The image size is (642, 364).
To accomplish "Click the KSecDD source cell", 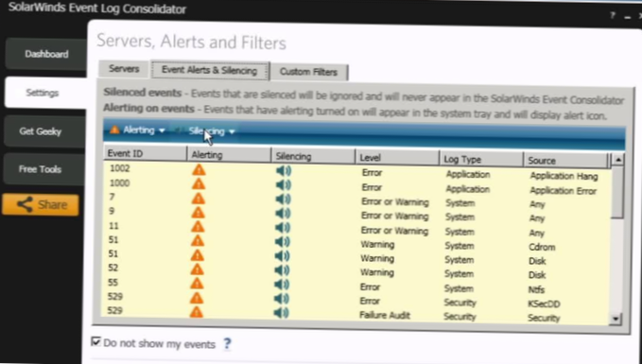I will point(544,303).
